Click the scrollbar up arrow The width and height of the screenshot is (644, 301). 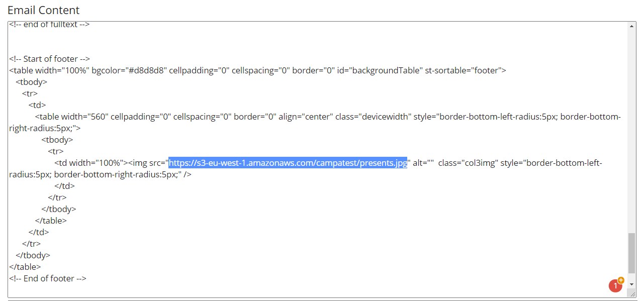(x=632, y=26)
